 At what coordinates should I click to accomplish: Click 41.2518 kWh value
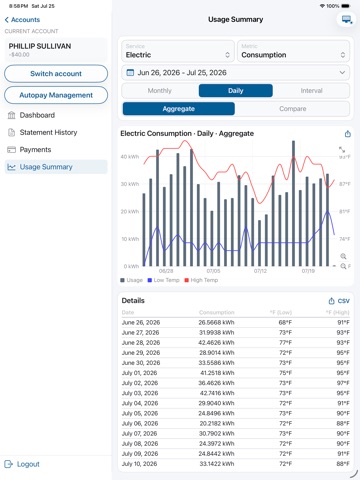(x=217, y=373)
